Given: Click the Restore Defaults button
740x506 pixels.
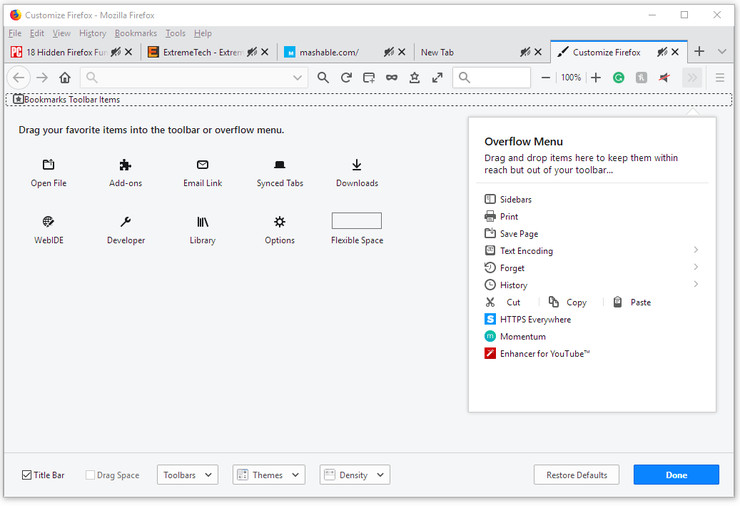Looking at the screenshot, I should coord(576,475).
